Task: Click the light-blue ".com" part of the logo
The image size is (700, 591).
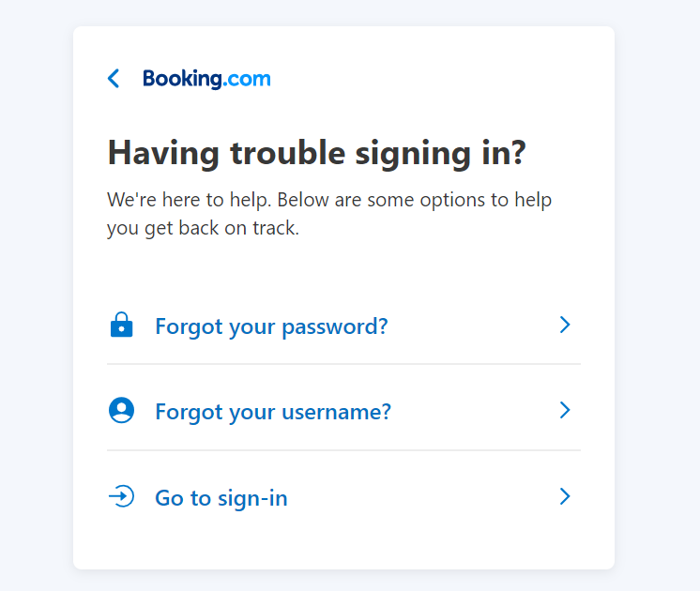Action: [x=248, y=79]
